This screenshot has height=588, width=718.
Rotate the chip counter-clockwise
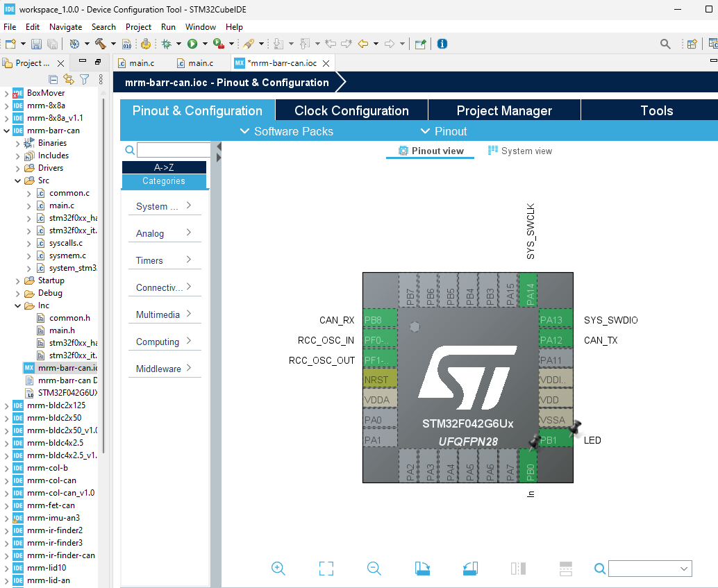470,569
